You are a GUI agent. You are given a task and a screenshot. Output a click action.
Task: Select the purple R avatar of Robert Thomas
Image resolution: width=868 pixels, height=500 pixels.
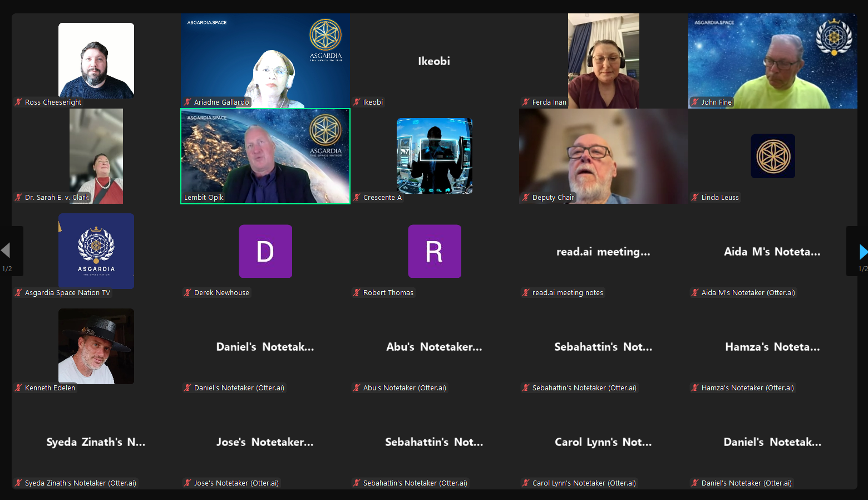point(435,251)
